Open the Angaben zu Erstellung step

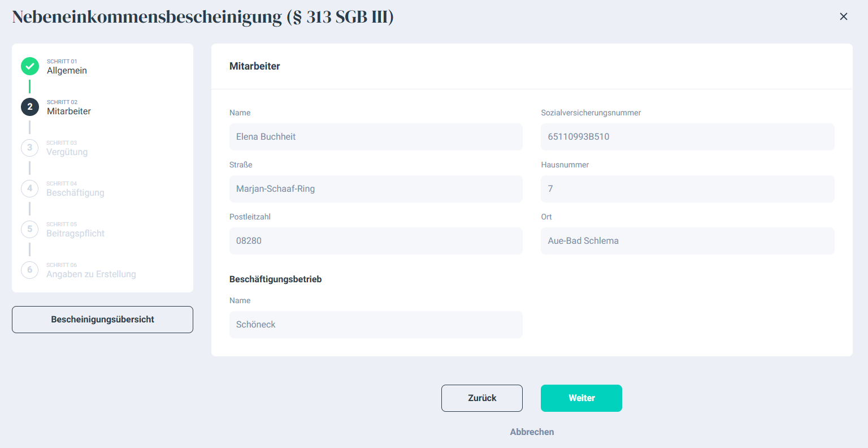91,274
